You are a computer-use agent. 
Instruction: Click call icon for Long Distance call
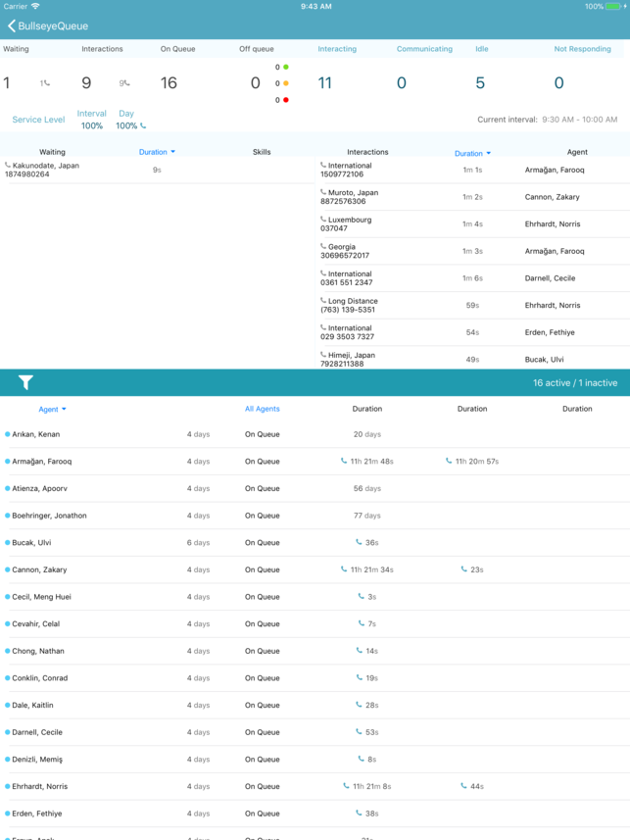[x=323, y=300]
